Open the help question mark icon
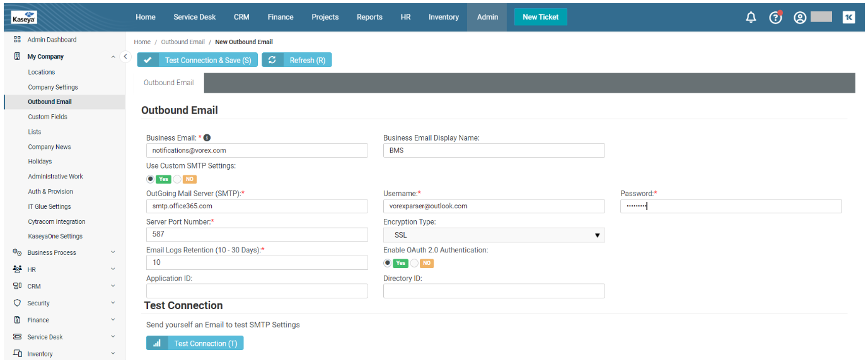This screenshot has height=364, width=868. point(775,18)
